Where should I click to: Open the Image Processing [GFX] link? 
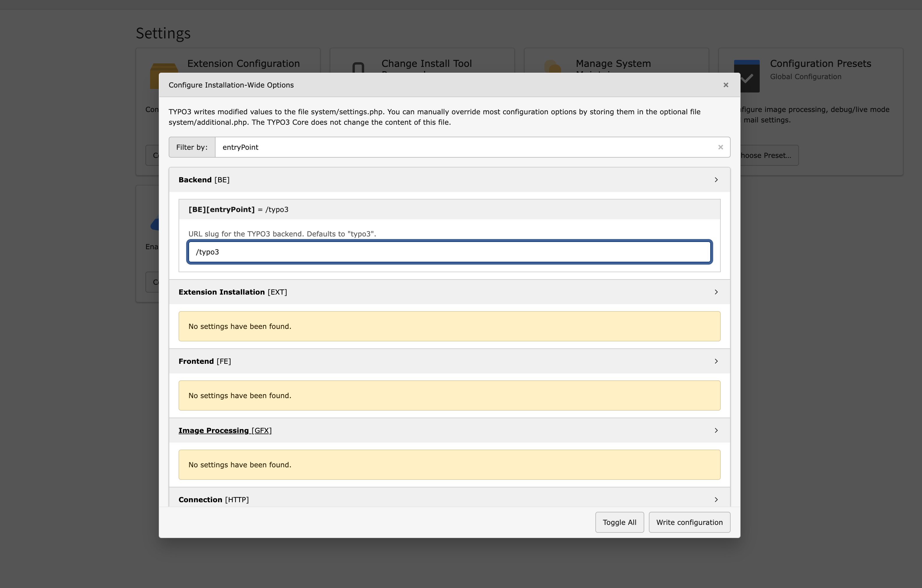click(225, 430)
